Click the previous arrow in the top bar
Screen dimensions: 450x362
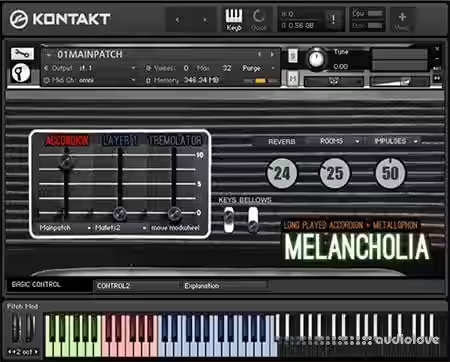[x=178, y=20]
